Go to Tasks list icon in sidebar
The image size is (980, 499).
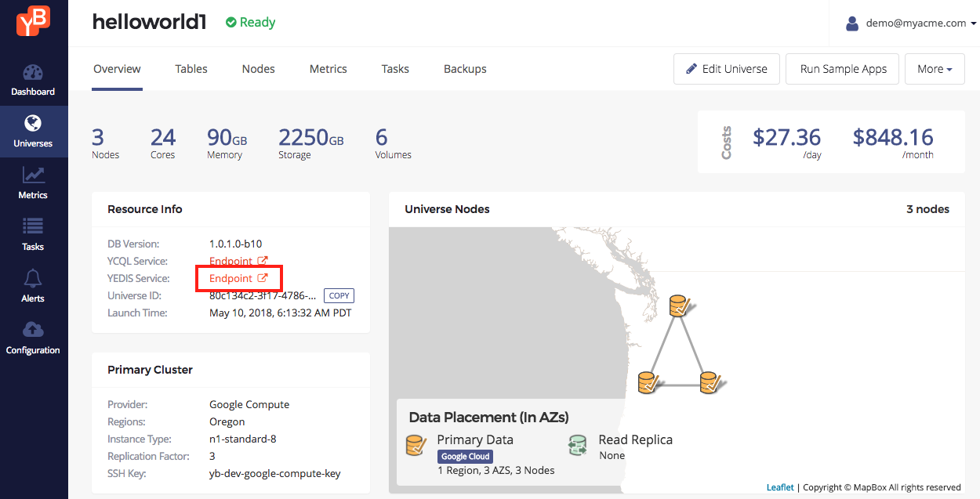point(33,226)
